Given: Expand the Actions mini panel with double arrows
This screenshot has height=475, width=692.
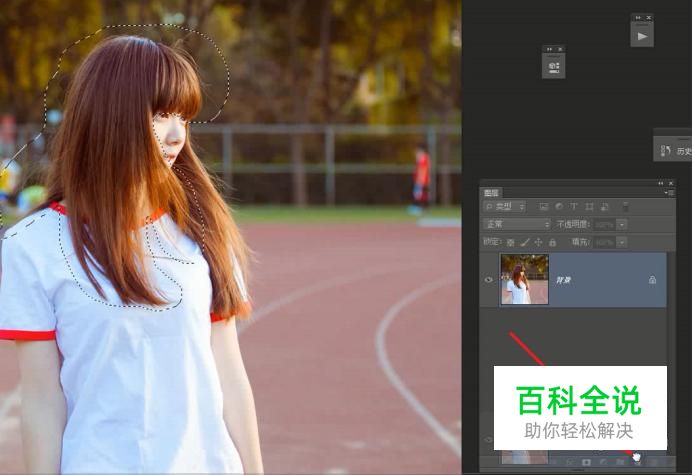Looking at the screenshot, I should tap(638, 18).
